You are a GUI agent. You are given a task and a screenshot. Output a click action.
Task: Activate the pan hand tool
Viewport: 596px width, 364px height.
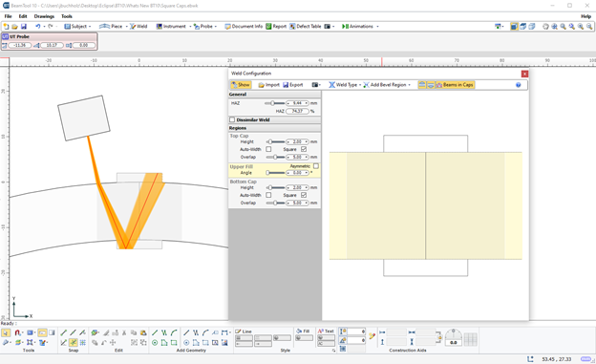pyautogui.click(x=545, y=26)
